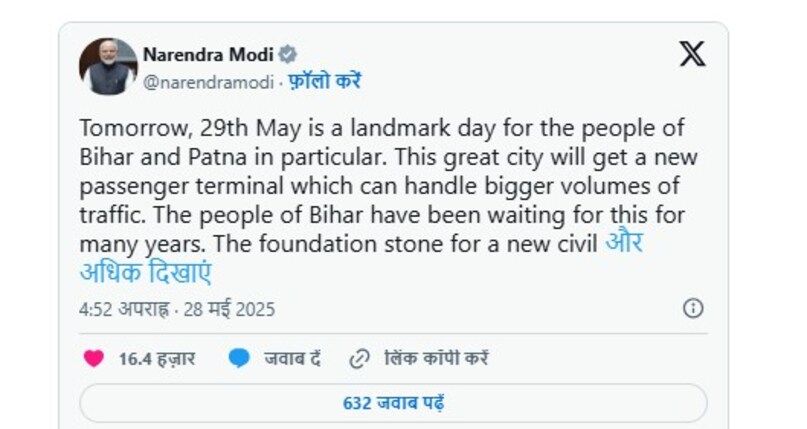Click the 28 मई 2025 date

pyautogui.click(x=229, y=309)
